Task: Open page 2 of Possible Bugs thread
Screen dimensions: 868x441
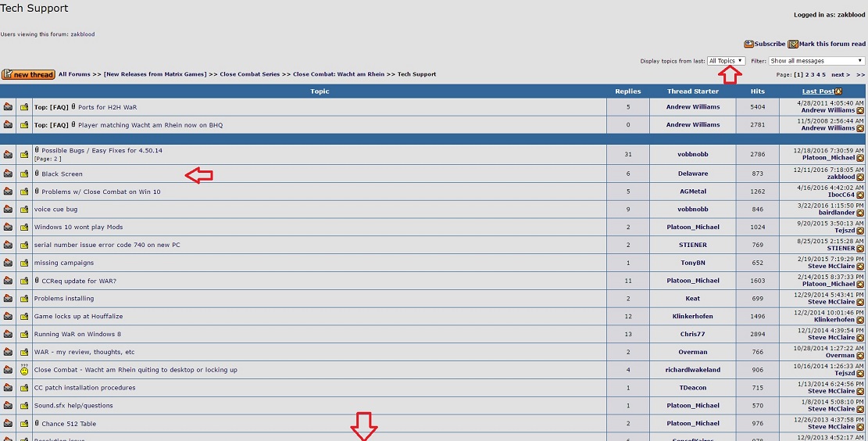Action: [55, 159]
